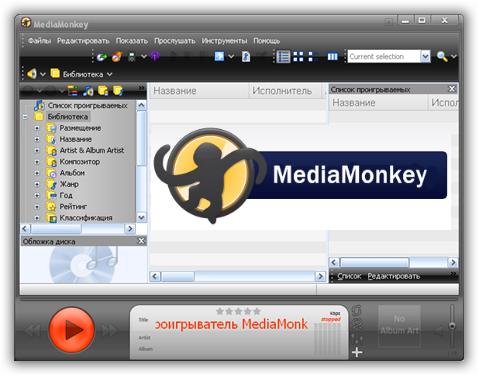Open dropdown arrow next to search magnifier
The image size is (478, 375).
(x=454, y=57)
